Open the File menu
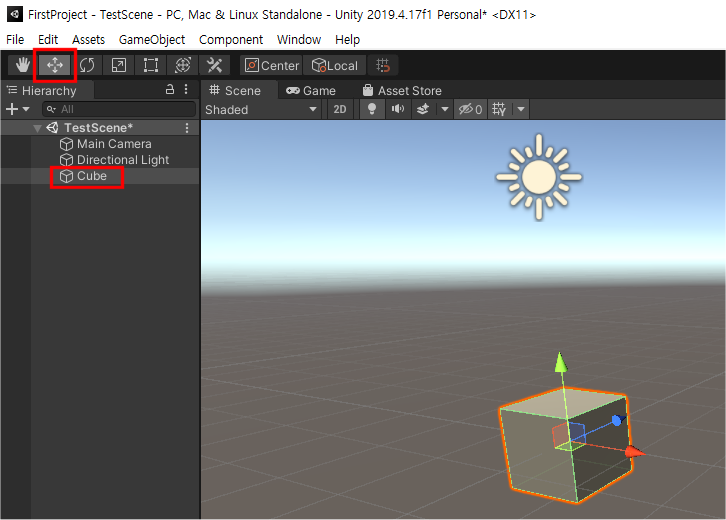 click(x=15, y=40)
